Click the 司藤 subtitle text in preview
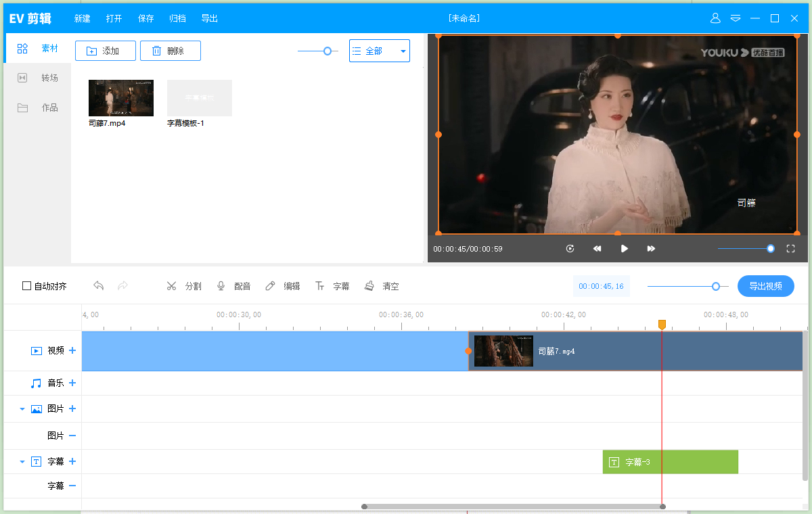The width and height of the screenshot is (812, 514). (746, 203)
